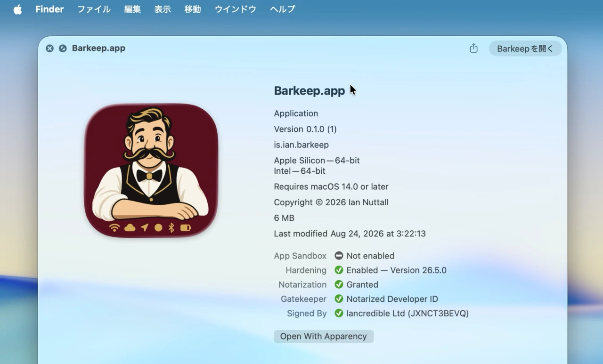Open the 移動 menu
The height and width of the screenshot is (364, 603).
point(193,9)
